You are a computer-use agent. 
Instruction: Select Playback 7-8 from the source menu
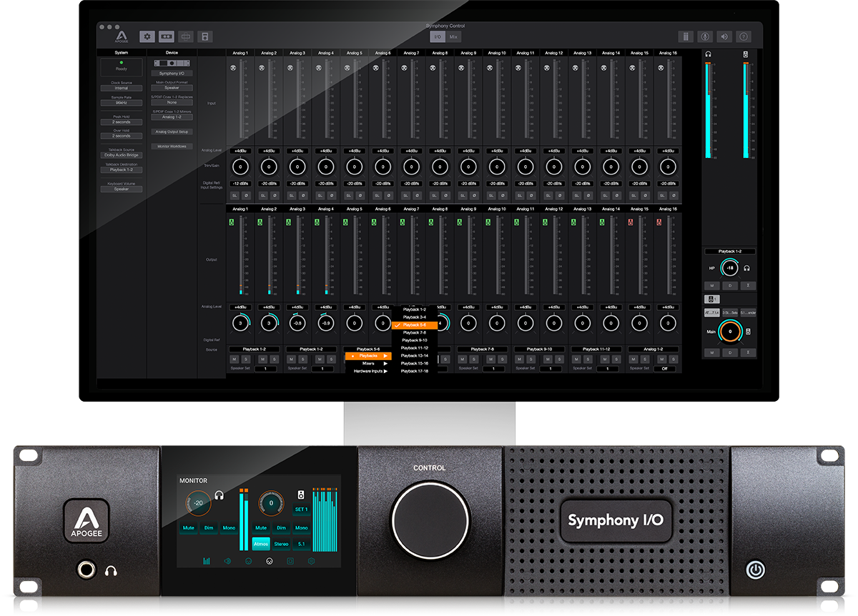414,332
